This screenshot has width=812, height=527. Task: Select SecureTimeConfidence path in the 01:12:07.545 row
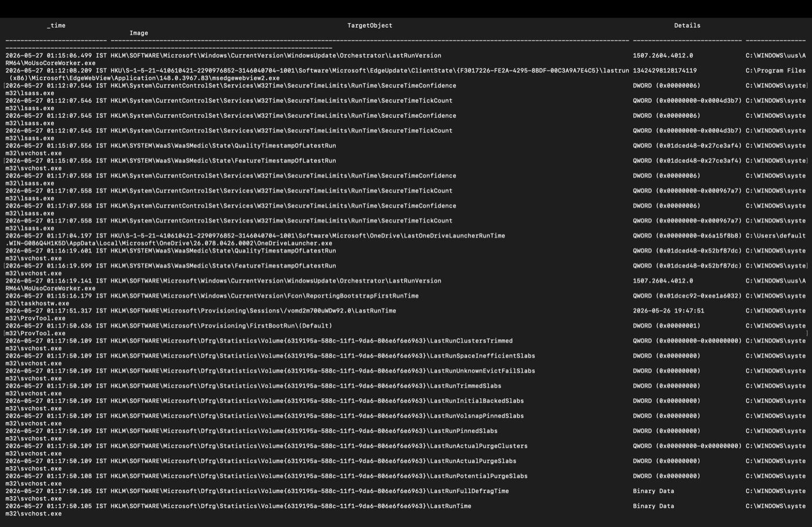coord(284,116)
